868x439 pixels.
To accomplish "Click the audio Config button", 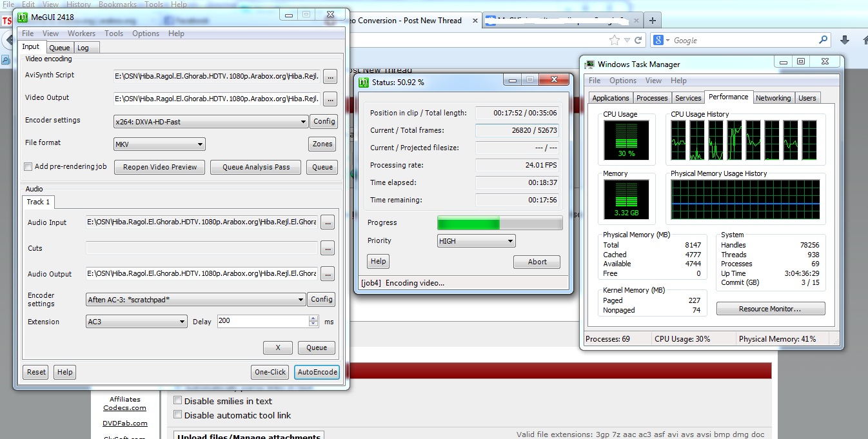I will 322,299.
